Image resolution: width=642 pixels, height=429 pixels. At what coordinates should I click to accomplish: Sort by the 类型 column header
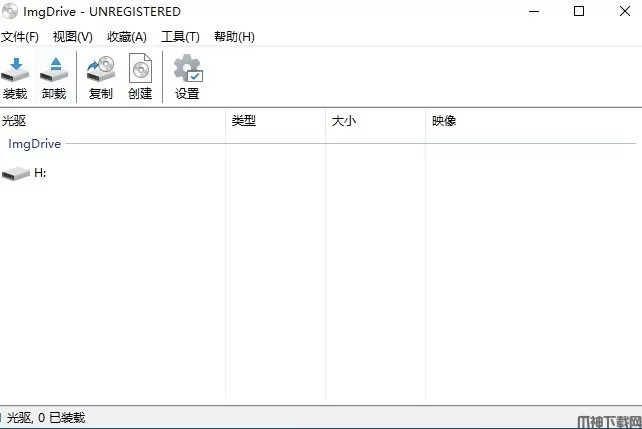(276, 121)
